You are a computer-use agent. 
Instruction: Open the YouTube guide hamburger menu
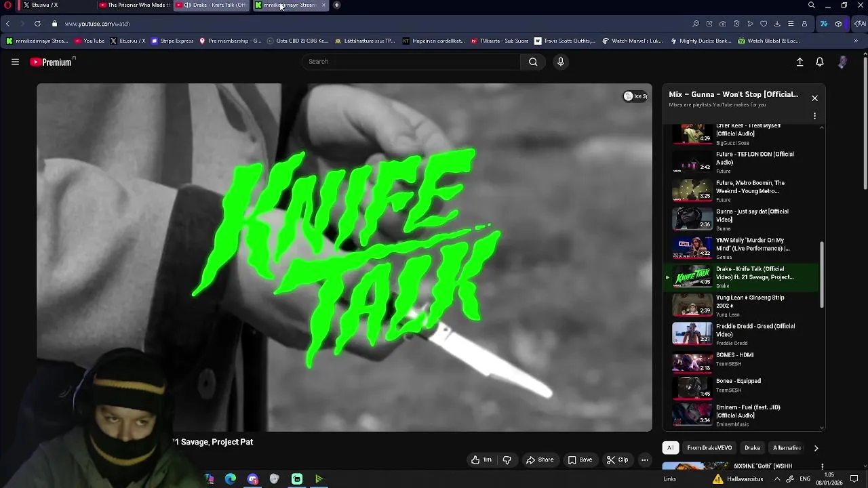[x=15, y=62]
